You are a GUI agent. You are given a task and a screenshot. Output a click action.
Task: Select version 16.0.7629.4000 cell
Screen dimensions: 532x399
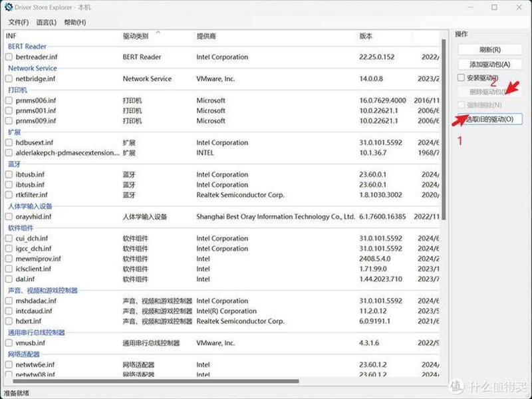point(383,100)
